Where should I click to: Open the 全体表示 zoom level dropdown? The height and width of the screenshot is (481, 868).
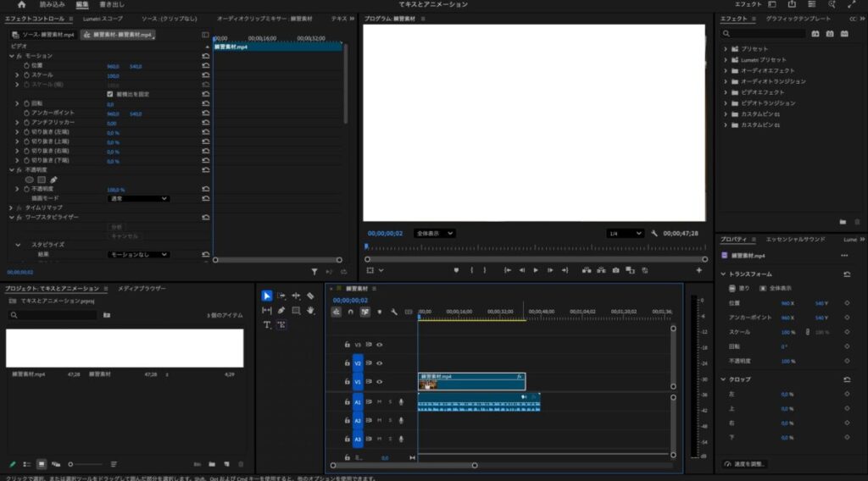(435, 233)
